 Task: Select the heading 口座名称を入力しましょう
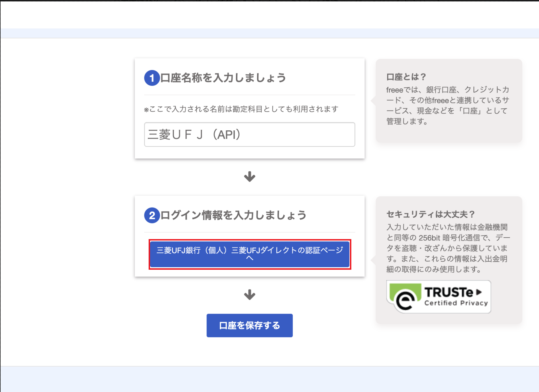pos(223,78)
